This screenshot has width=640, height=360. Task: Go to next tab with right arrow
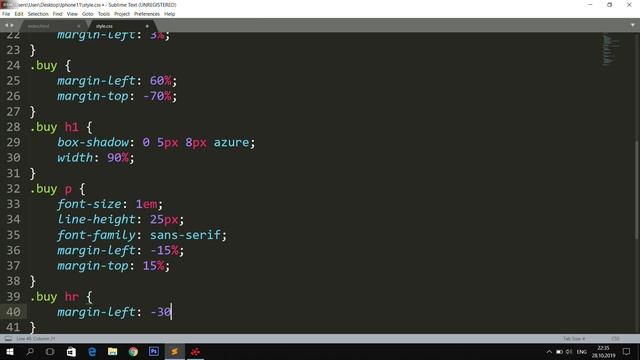point(12,25)
